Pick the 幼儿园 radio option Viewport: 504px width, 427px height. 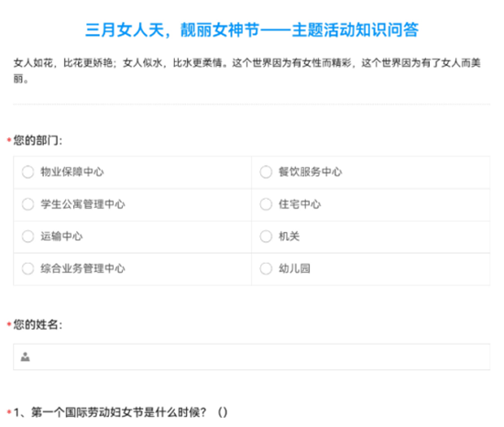(266, 268)
